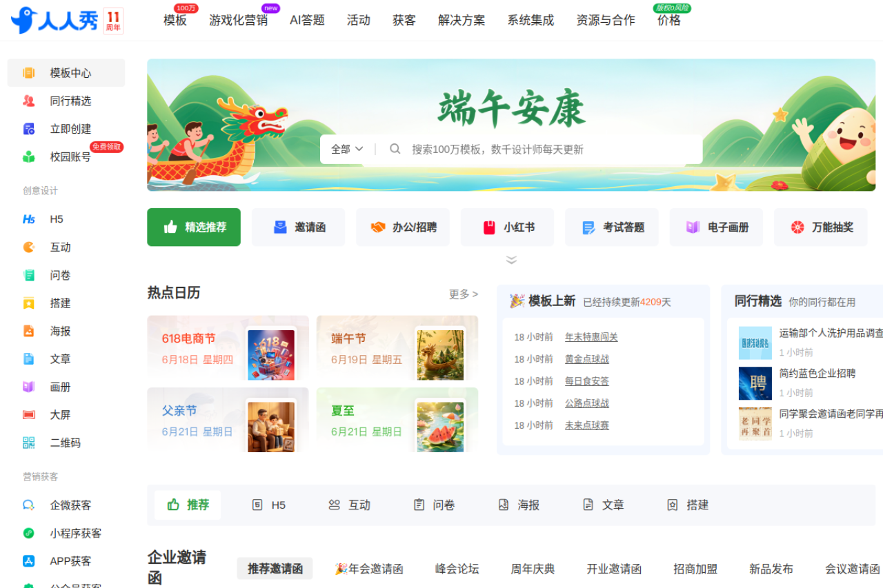
Task: Select the 招商加盟 filter
Action: click(x=696, y=569)
